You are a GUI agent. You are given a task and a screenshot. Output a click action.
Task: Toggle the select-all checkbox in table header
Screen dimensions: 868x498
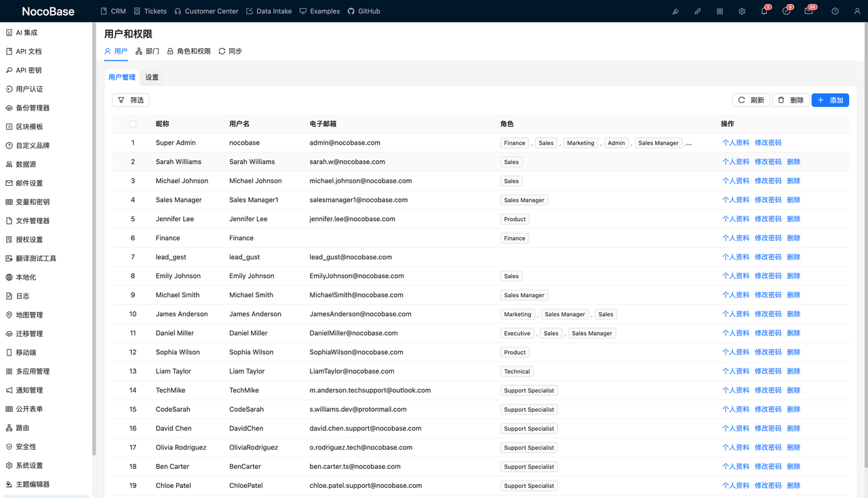[x=133, y=124]
